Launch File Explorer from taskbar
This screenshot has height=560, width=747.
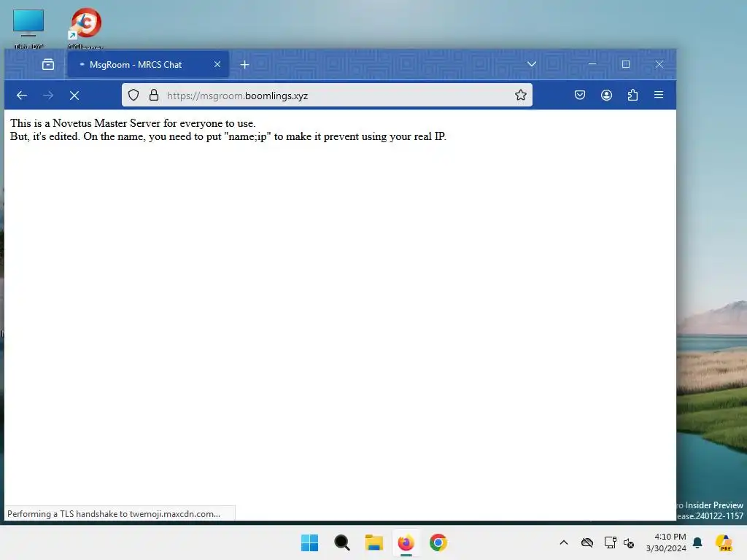374,542
